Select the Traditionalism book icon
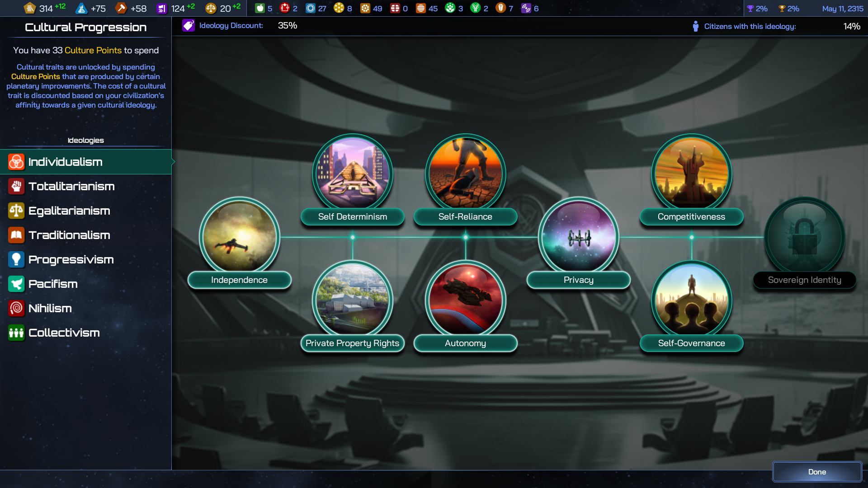Image resolution: width=868 pixels, height=488 pixels. (16, 235)
